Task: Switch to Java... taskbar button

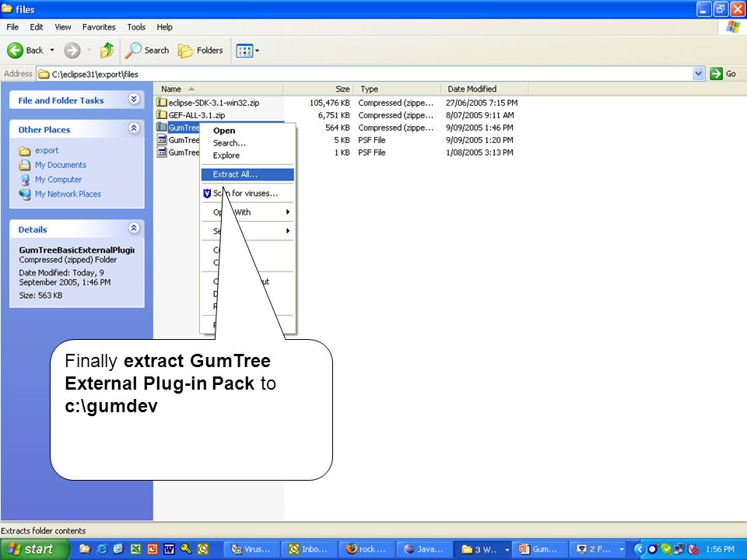Action: point(424,549)
